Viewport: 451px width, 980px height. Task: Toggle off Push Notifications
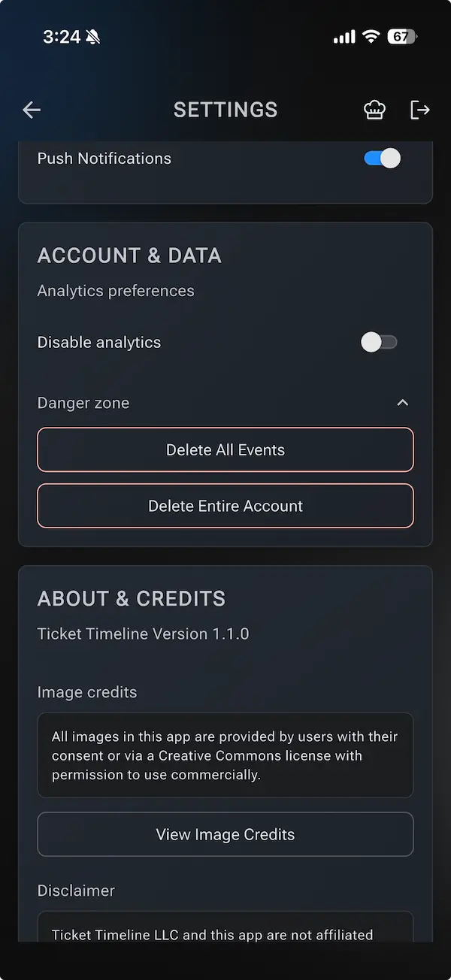(381, 158)
